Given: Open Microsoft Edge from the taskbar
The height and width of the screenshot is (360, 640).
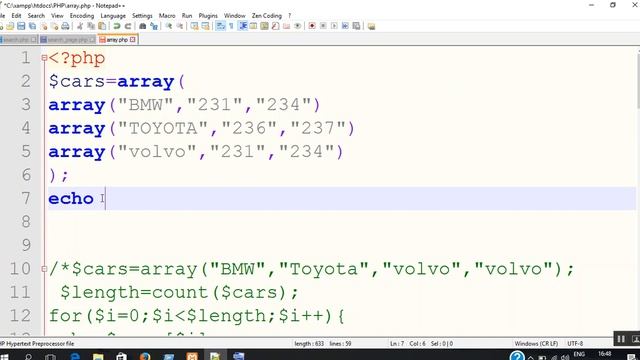Looking at the screenshot, I should pyautogui.click(x=75, y=357).
